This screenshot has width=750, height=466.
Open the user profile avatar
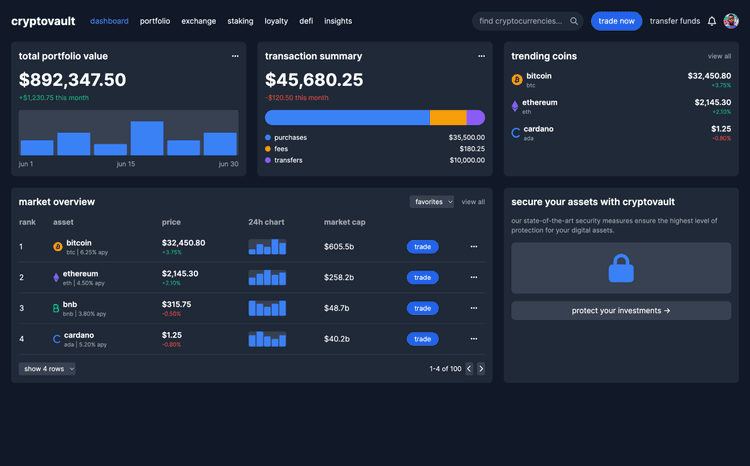(x=731, y=21)
